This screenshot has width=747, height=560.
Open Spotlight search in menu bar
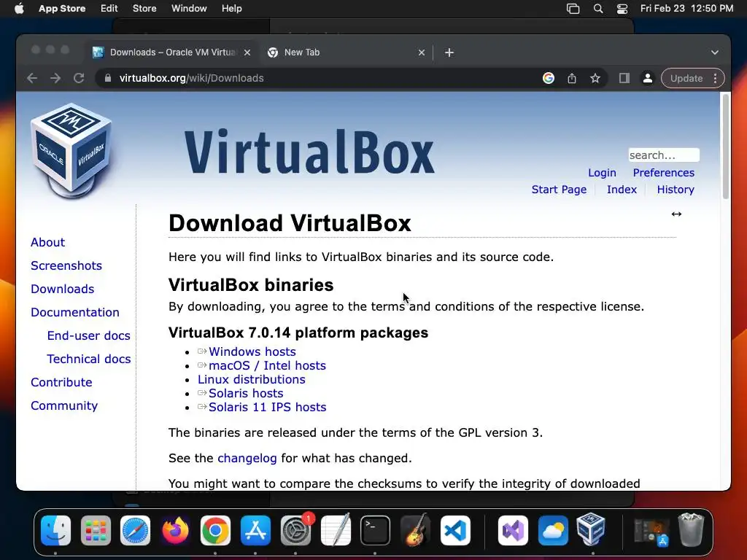coord(598,9)
